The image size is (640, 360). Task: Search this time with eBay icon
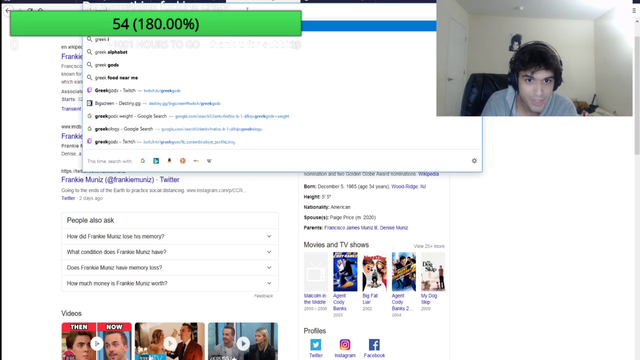point(196,161)
